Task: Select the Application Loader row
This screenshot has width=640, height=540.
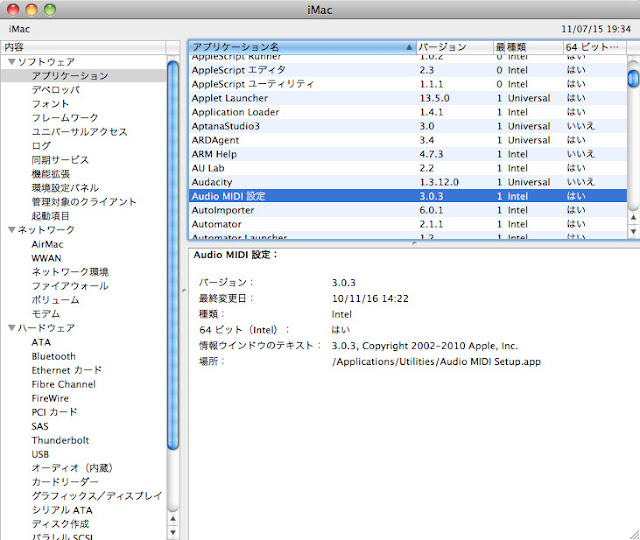Action: pyautogui.click(x=407, y=112)
